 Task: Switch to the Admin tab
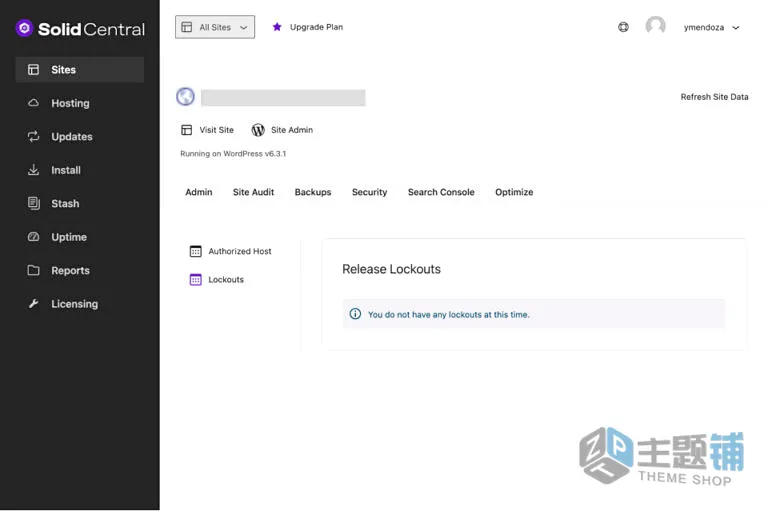click(x=199, y=192)
